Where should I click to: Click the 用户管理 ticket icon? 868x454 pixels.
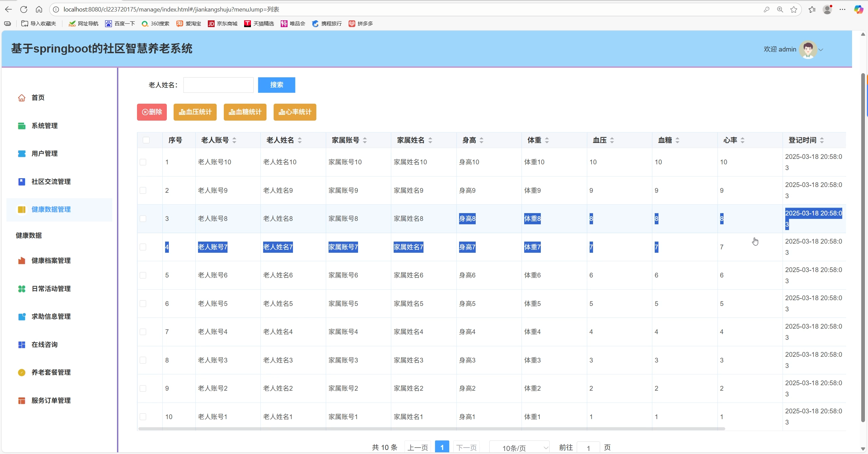(x=22, y=154)
